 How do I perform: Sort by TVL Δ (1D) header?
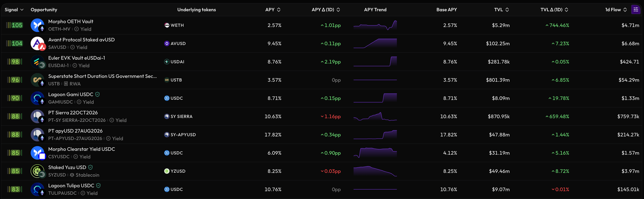pyautogui.click(x=554, y=10)
